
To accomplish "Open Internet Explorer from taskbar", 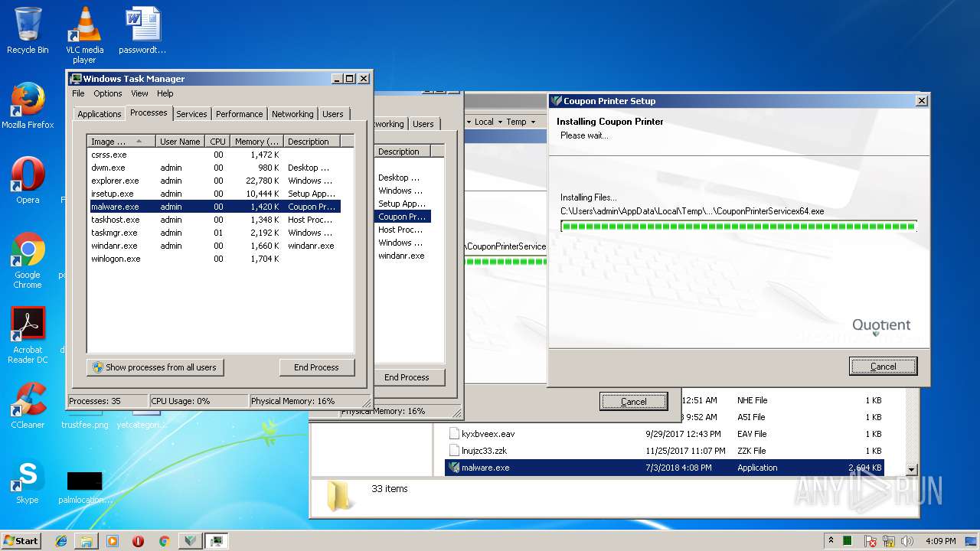I will 61,541.
